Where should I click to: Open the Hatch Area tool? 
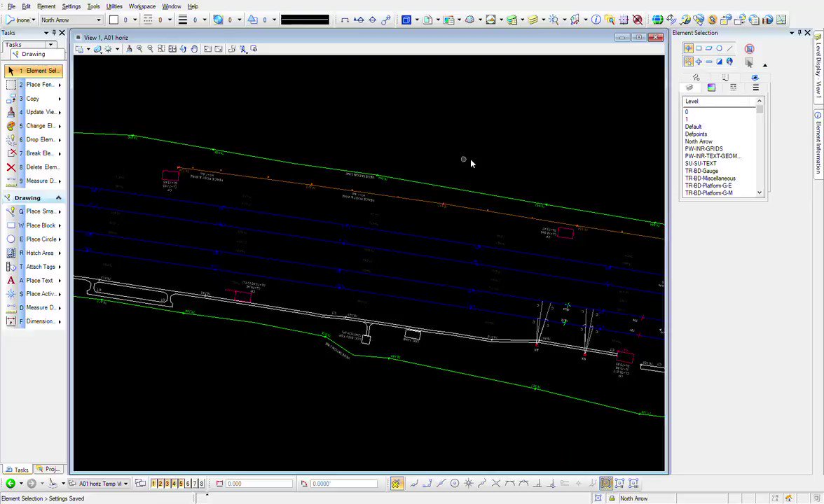(x=33, y=253)
